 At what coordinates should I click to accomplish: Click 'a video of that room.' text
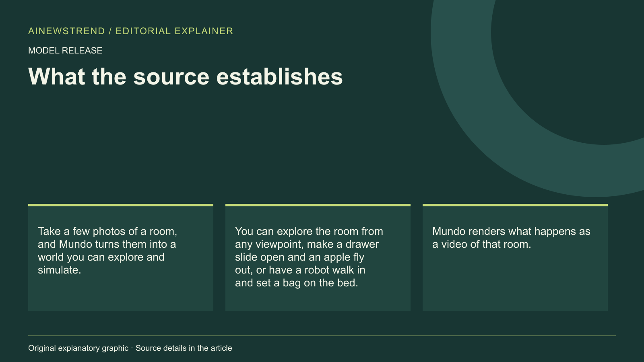click(482, 244)
